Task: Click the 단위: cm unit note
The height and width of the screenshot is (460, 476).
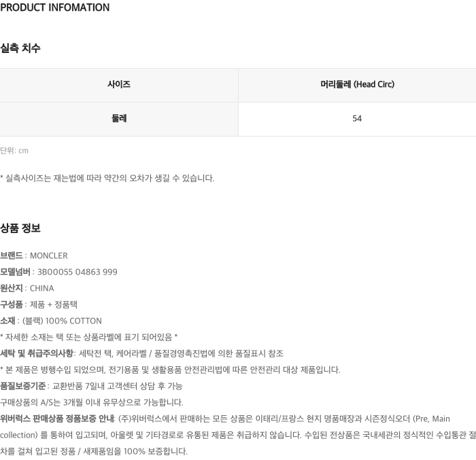Action: (14, 151)
